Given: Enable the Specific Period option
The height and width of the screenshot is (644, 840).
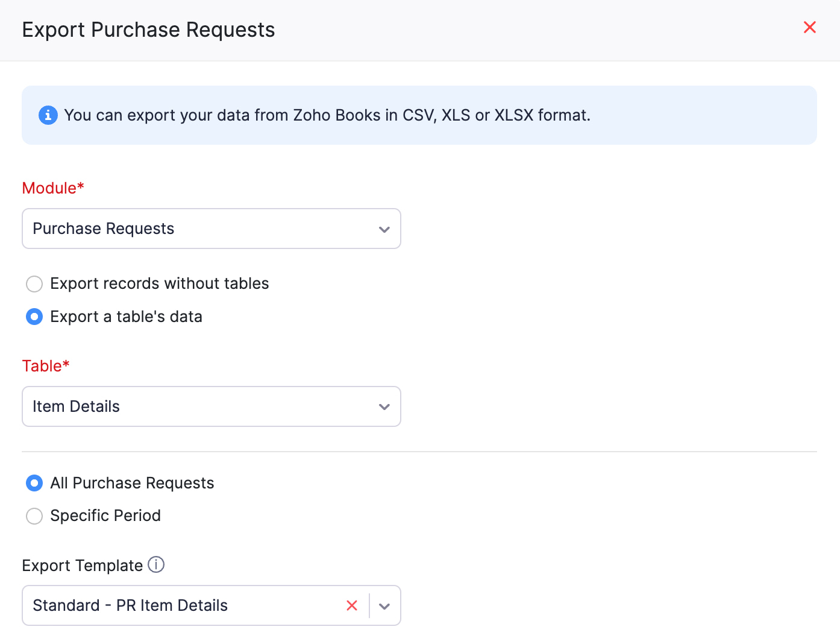Looking at the screenshot, I should 34,516.
